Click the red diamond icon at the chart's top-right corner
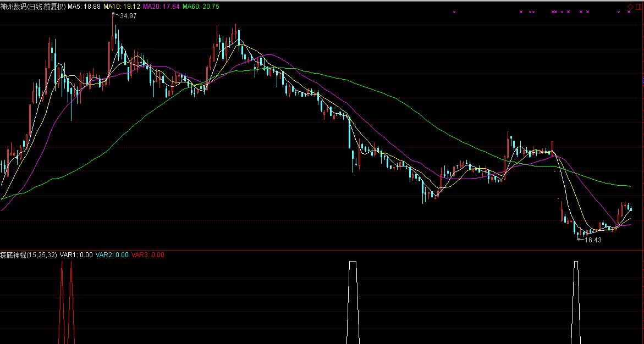The width and height of the screenshot is (644, 344). (x=630, y=7)
